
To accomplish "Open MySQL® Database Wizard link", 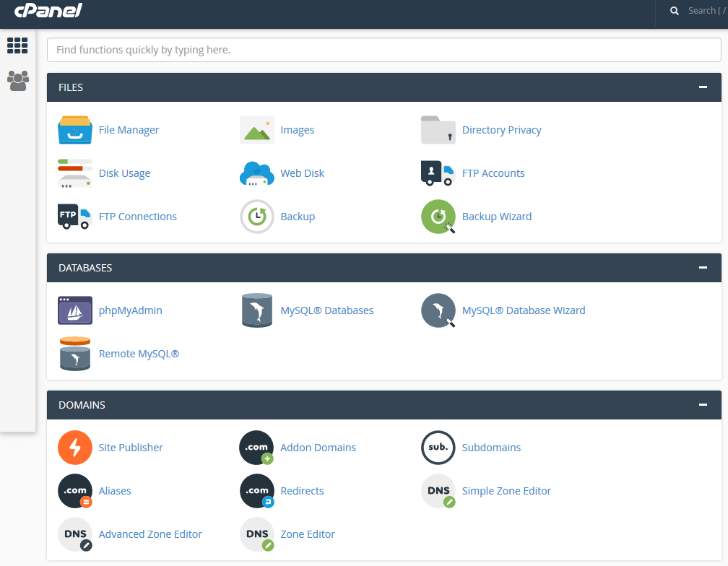I will pos(523,310).
